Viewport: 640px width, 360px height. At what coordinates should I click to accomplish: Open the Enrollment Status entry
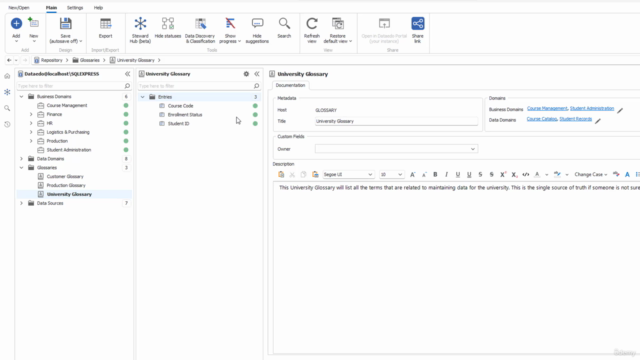(x=185, y=115)
